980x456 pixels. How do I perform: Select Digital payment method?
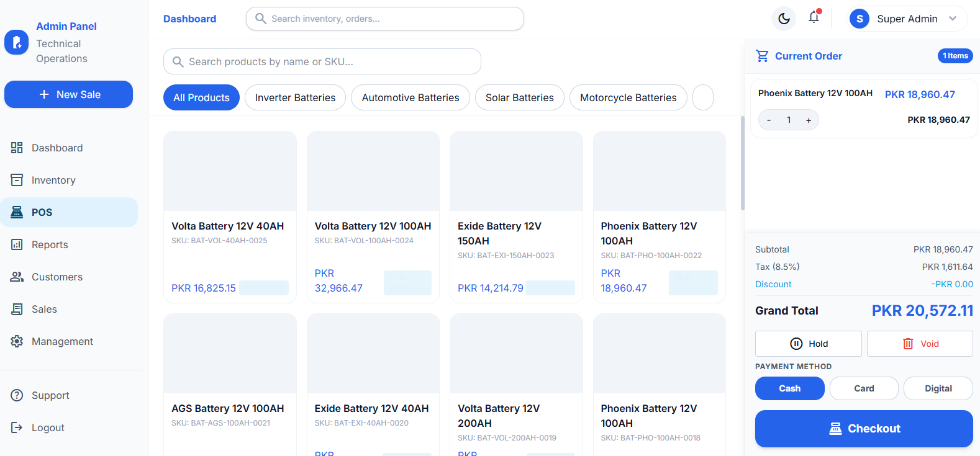pyautogui.click(x=938, y=388)
